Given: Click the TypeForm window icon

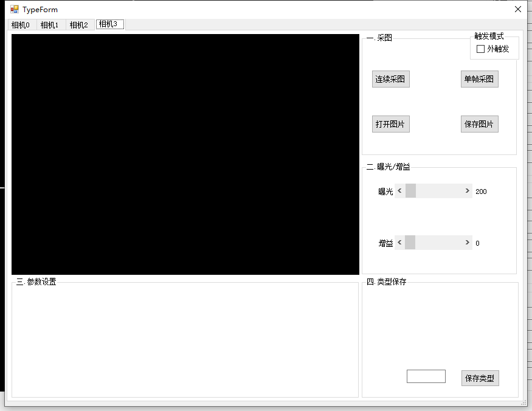Looking at the screenshot, I should [x=14, y=9].
